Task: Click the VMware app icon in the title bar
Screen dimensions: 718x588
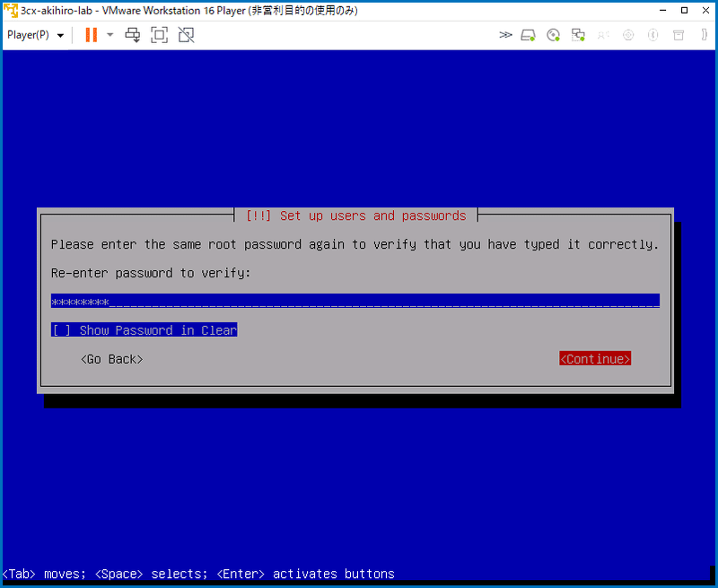Action: point(11,11)
